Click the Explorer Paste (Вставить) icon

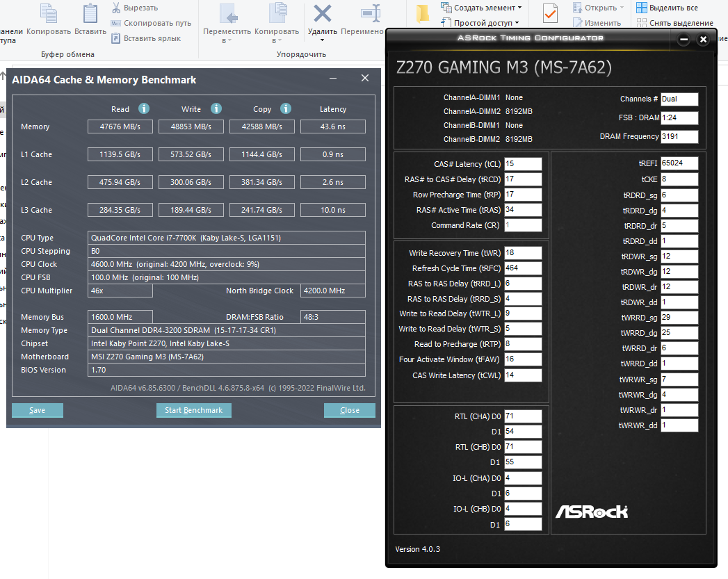point(90,13)
